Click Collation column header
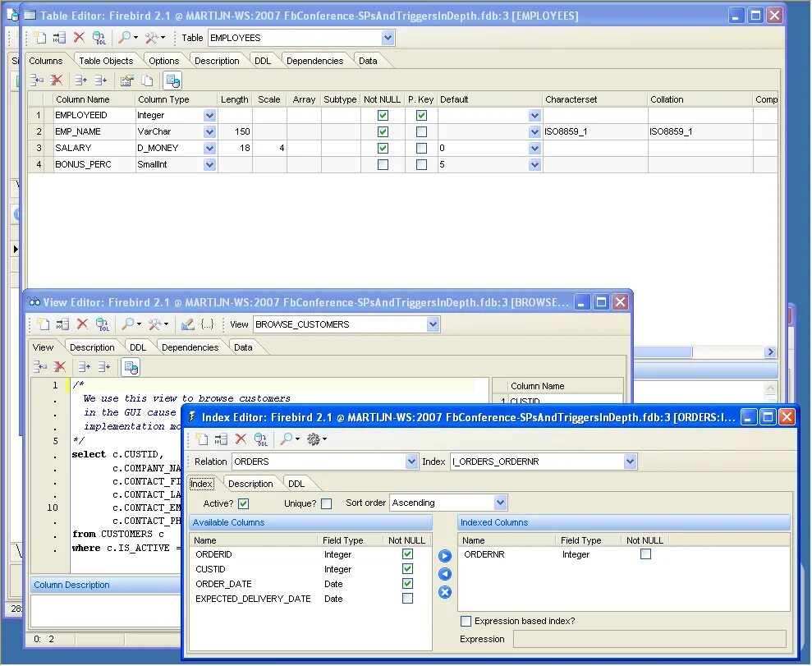 tap(700, 99)
